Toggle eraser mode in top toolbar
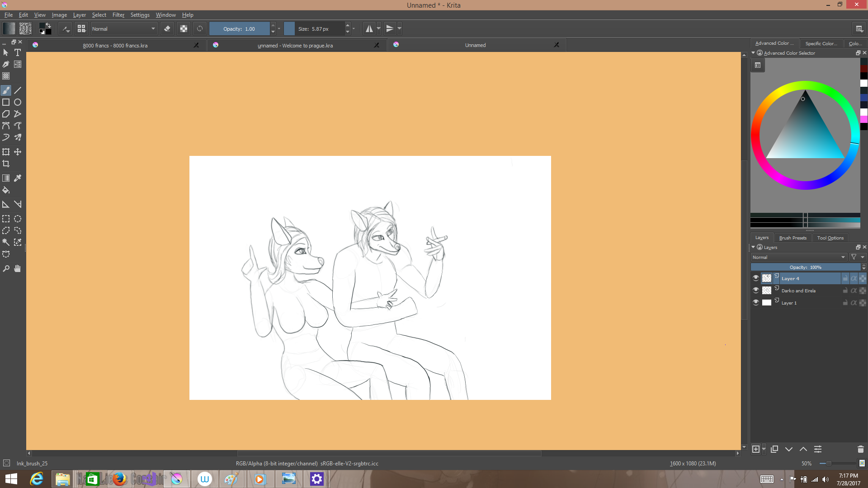868x488 pixels. 167,28
